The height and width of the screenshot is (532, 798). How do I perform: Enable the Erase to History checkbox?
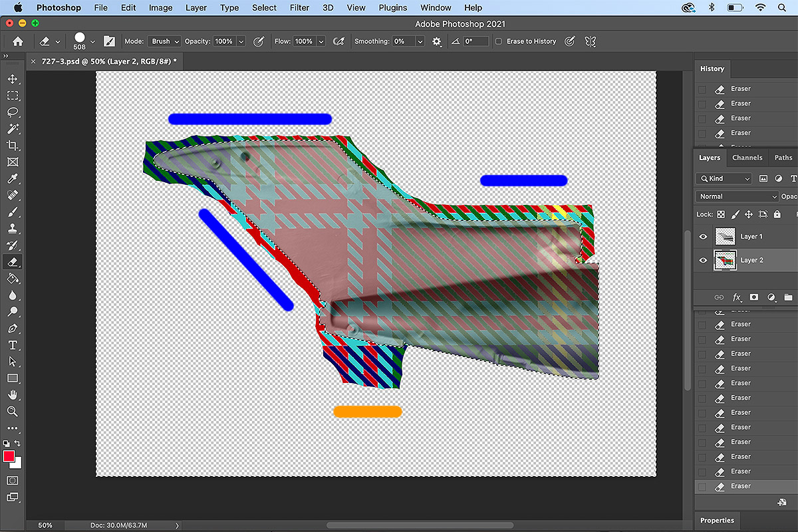[x=499, y=41]
